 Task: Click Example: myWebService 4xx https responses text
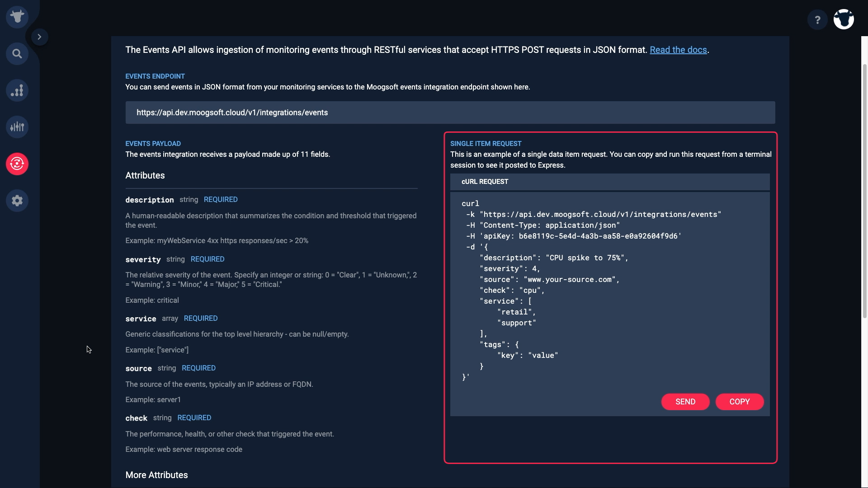pos(217,241)
